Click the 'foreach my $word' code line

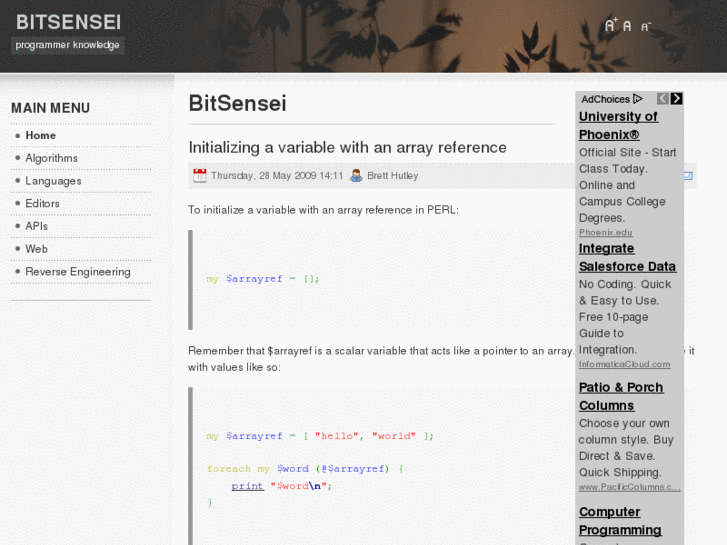(305, 469)
